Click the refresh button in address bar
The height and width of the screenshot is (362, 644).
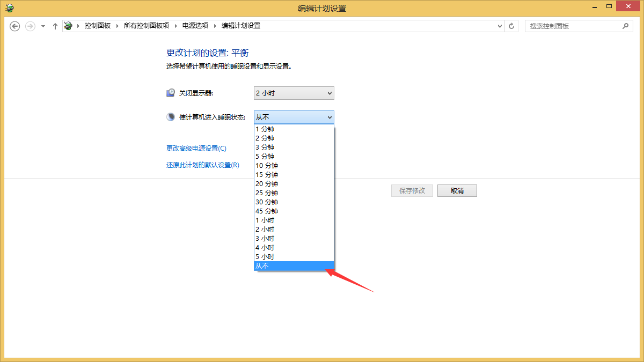click(x=511, y=26)
